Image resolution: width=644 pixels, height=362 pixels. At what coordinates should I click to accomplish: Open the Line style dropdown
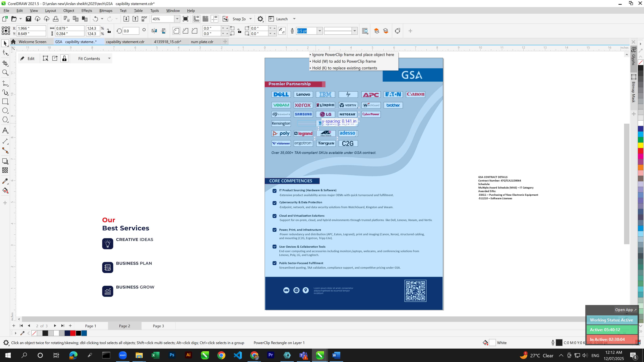tap(355, 31)
